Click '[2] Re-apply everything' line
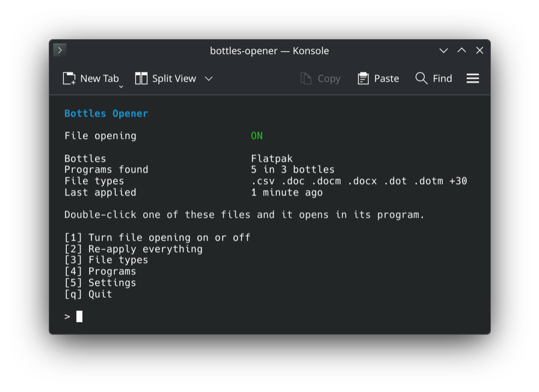 134,249
